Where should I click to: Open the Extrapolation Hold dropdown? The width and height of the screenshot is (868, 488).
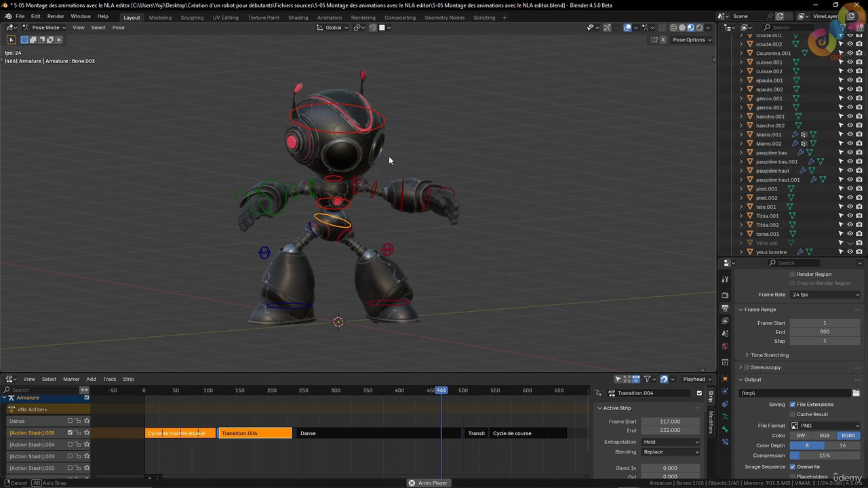pos(671,442)
